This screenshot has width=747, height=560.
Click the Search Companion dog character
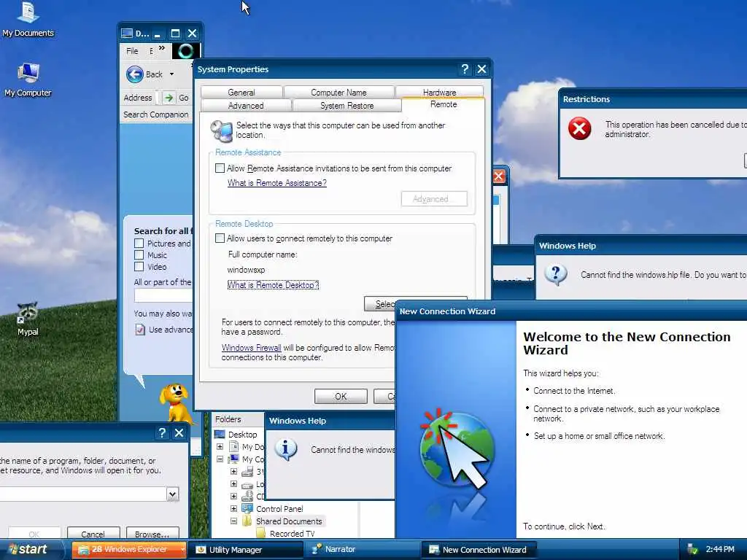[x=176, y=402]
